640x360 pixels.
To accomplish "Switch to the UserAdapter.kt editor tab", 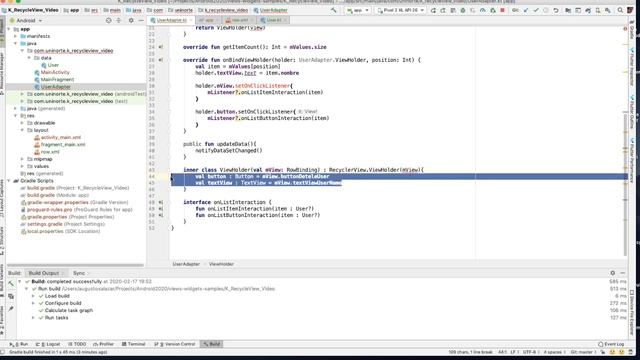I will pyautogui.click(x=171, y=20).
